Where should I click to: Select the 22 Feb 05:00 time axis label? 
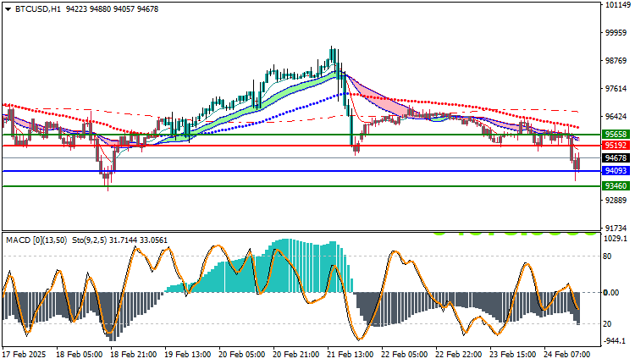pos(404,355)
